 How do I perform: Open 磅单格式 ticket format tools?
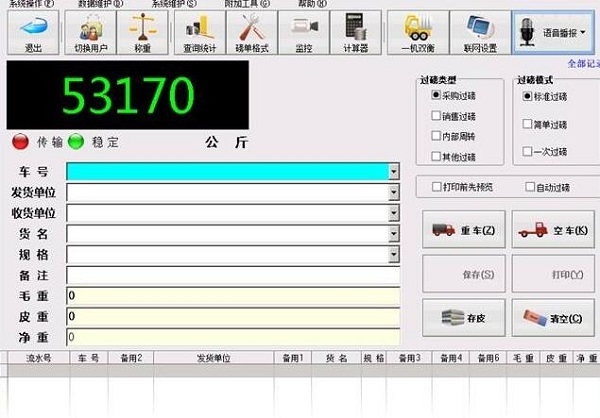pos(252,33)
